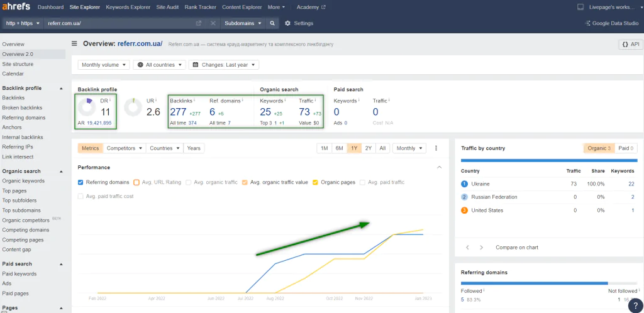The height and width of the screenshot is (313, 644).
Task: Go to Dashboard
Action: pos(50,7)
